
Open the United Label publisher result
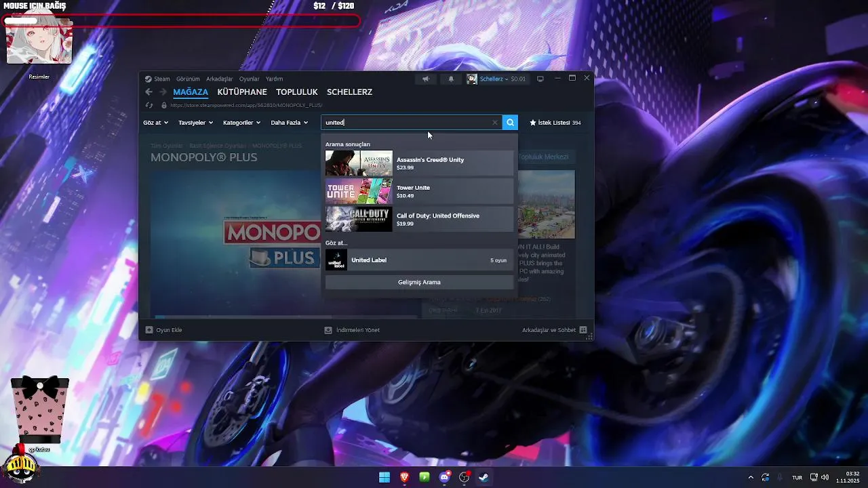419,260
